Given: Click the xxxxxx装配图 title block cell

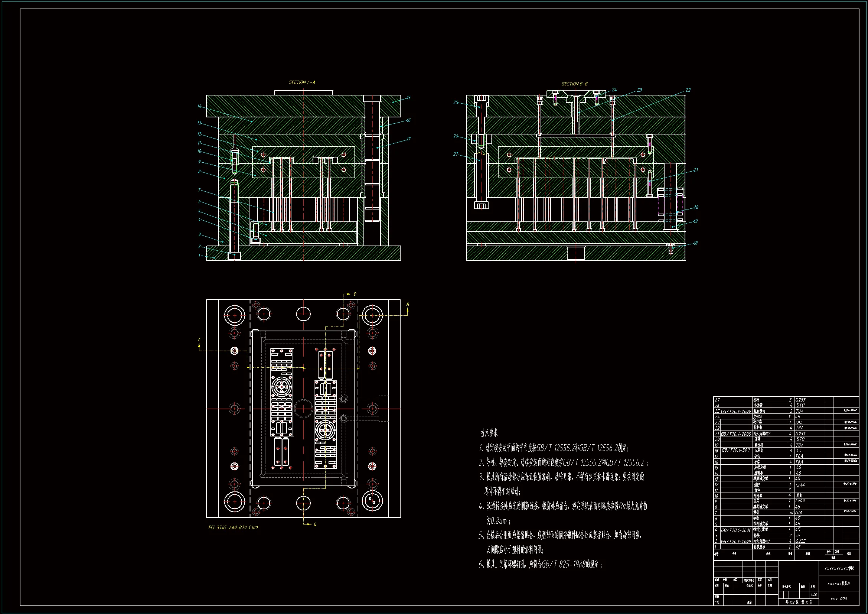Looking at the screenshot, I should [x=839, y=584].
